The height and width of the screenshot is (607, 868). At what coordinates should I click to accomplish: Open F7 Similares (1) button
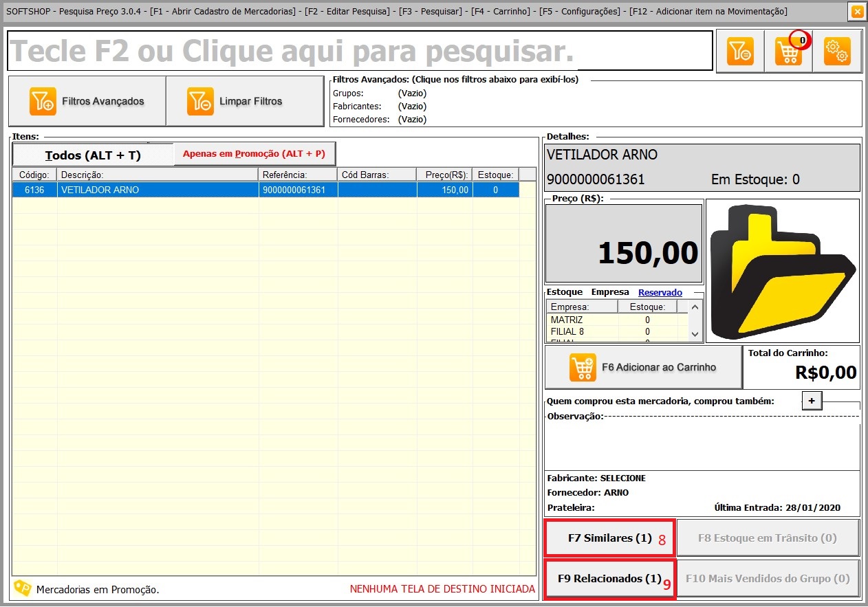coord(609,538)
